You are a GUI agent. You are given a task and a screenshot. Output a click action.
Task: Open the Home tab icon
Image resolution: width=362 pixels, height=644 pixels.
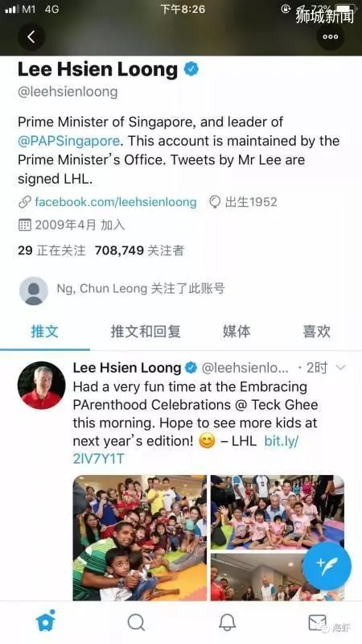click(x=46, y=621)
